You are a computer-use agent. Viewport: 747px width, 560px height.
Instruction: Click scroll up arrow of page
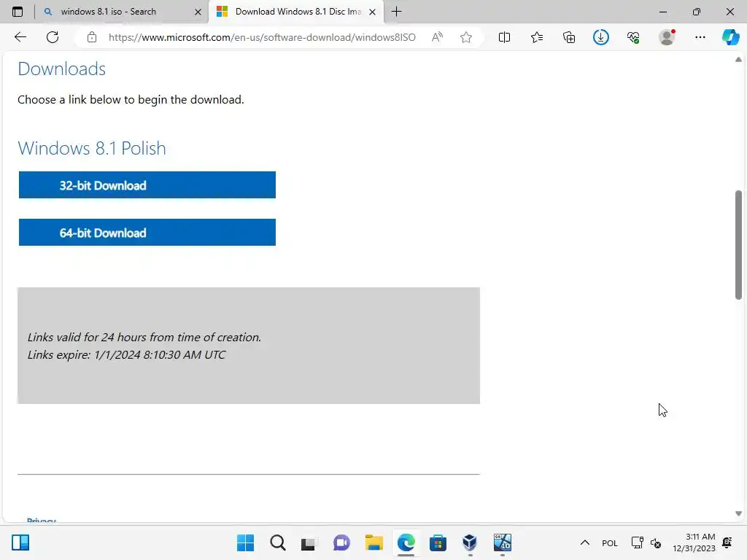[738, 60]
